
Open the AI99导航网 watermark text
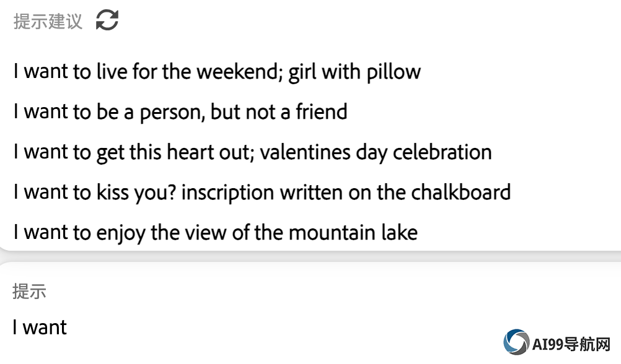point(571,344)
